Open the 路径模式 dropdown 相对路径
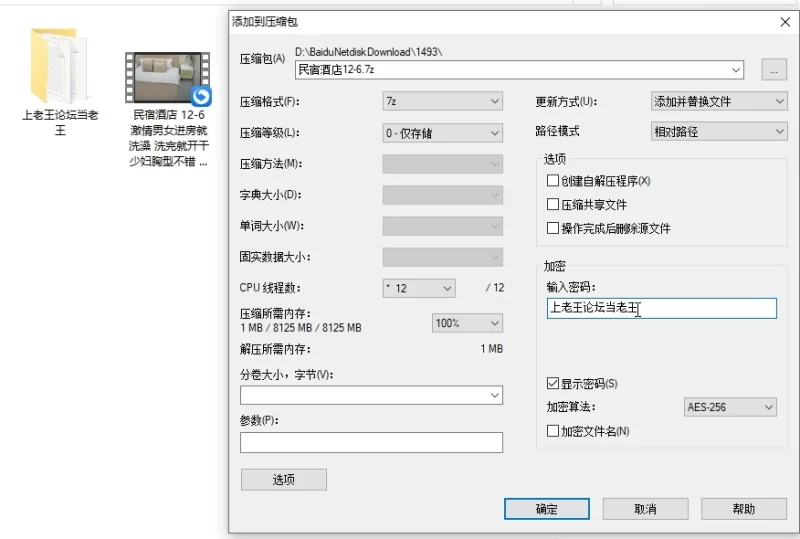Image resolution: width=800 pixels, height=539 pixels. coord(719,132)
